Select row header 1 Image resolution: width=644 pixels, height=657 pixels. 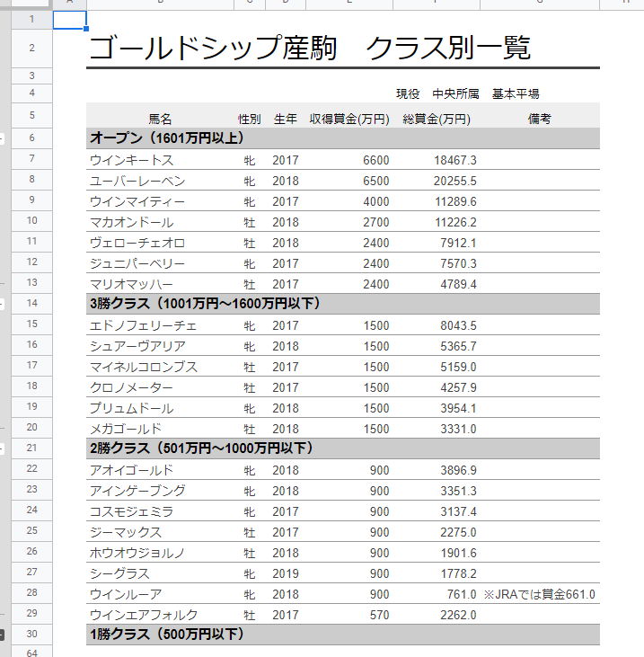click(x=31, y=20)
